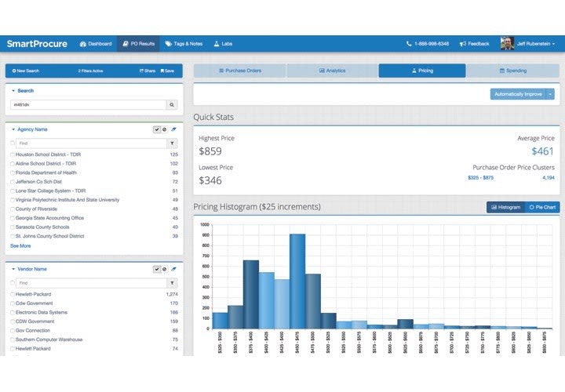565x392 pixels.
Task: Click the tallest histogram bar at $450-$475
Action: (297, 281)
